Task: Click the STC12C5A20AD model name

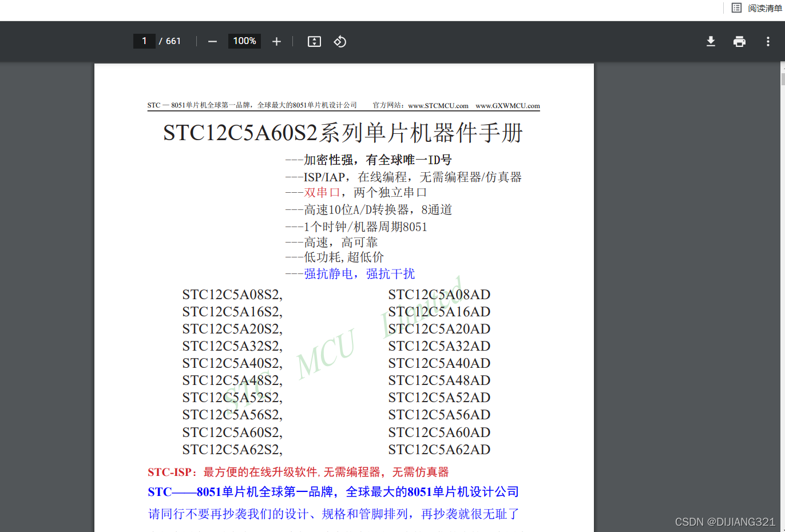Action: tap(439, 329)
